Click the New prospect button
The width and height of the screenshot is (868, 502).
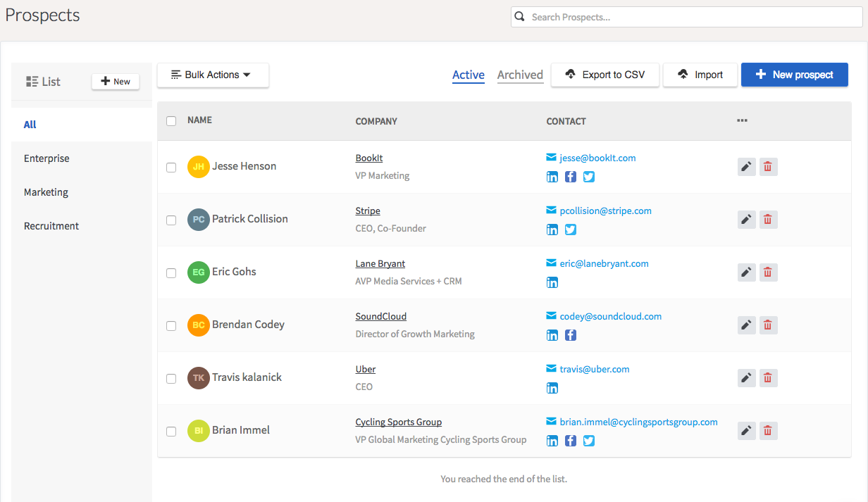[794, 75]
